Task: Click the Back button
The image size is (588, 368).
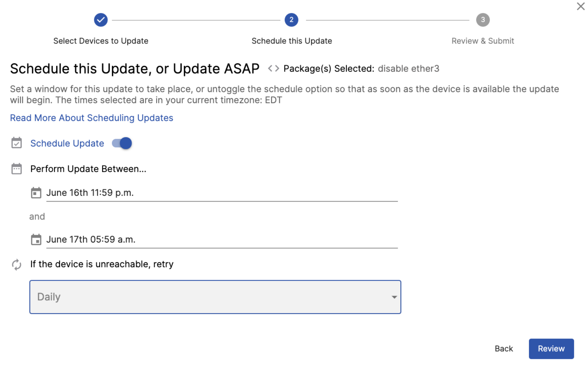Action: [503, 348]
